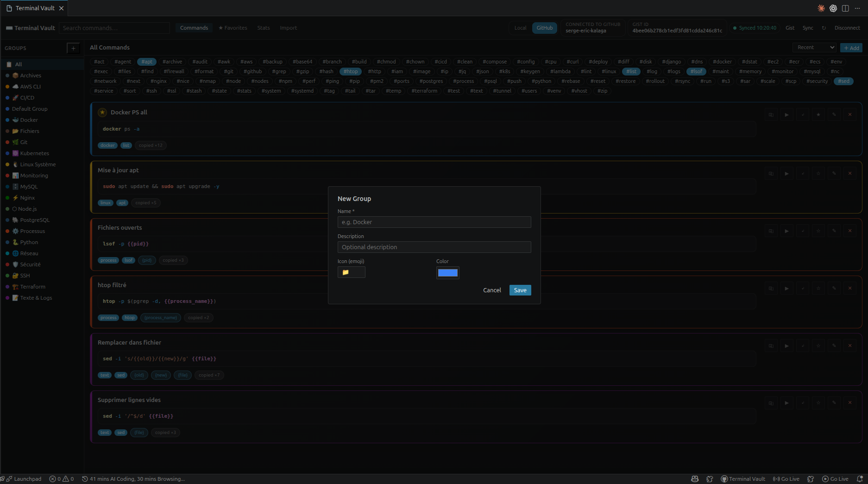Unfavorite Docker PS all via gold star badge
This screenshot has height=484, width=868.
[x=103, y=112]
